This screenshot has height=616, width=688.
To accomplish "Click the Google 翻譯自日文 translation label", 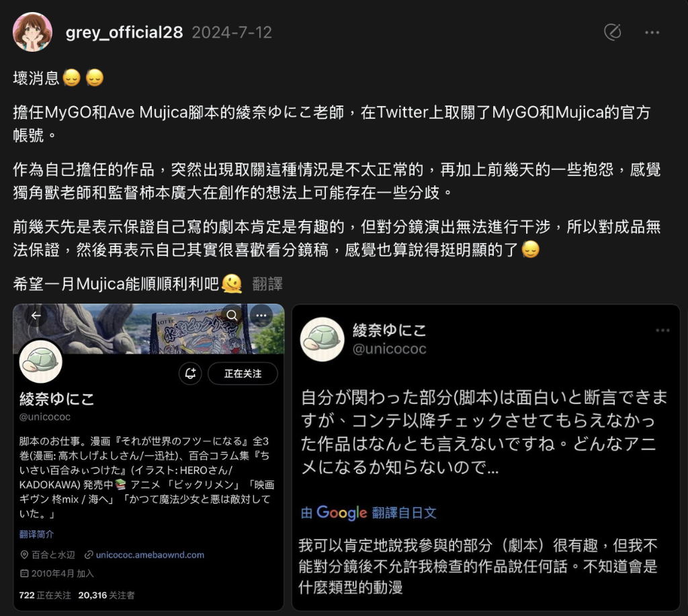I will [369, 513].
